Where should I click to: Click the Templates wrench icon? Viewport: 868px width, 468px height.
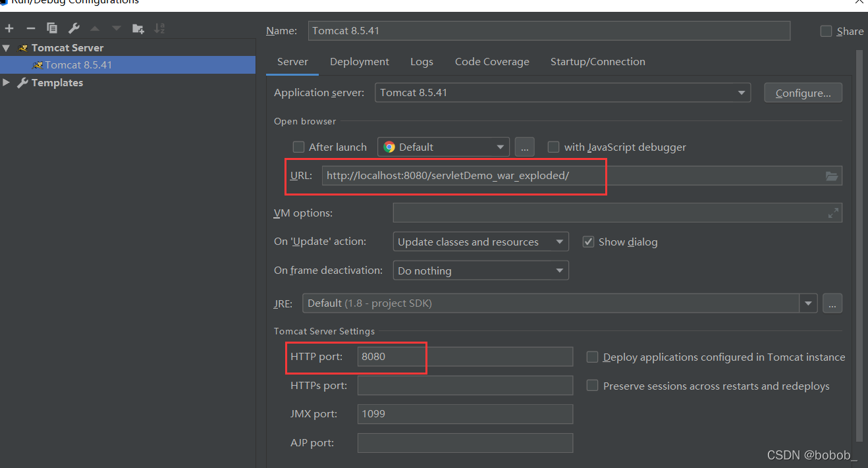tap(22, 83)
